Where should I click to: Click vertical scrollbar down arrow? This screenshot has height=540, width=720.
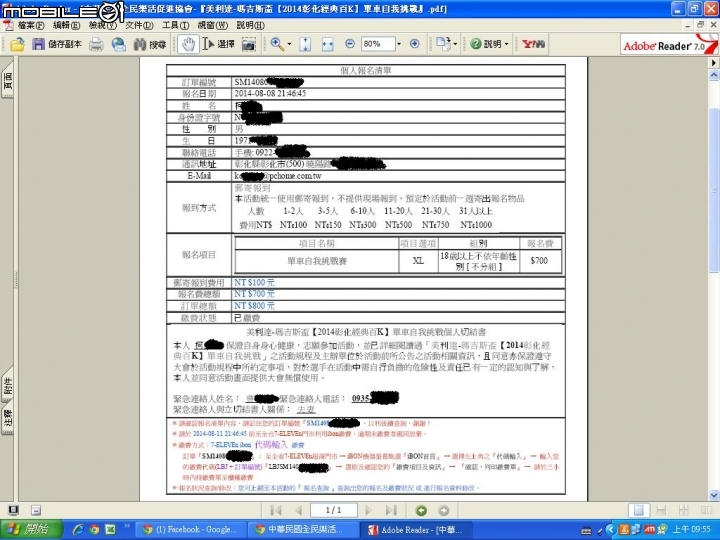(x=714, y=495)
